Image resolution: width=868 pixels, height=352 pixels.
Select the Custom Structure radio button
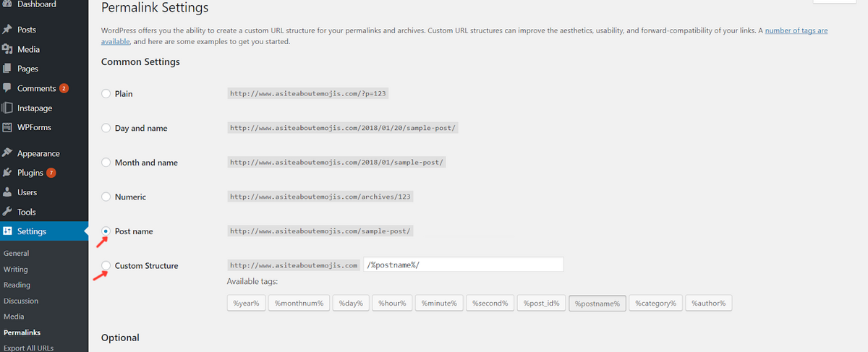106,265
